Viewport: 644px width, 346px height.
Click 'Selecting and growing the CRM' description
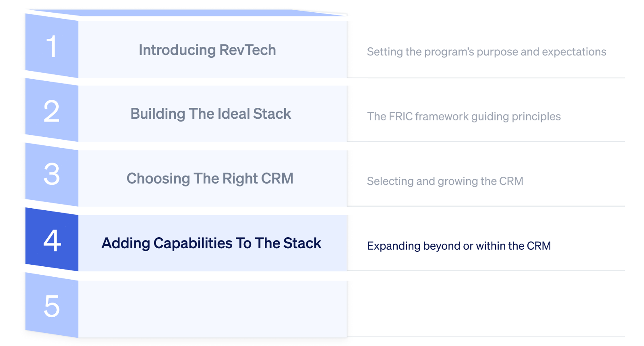tap(445, 181)
